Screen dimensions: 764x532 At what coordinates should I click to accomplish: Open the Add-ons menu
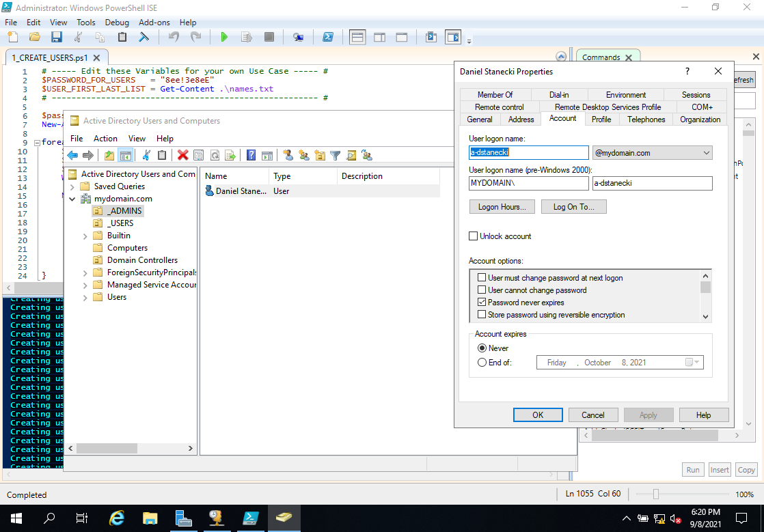click(x=154, y=23)
